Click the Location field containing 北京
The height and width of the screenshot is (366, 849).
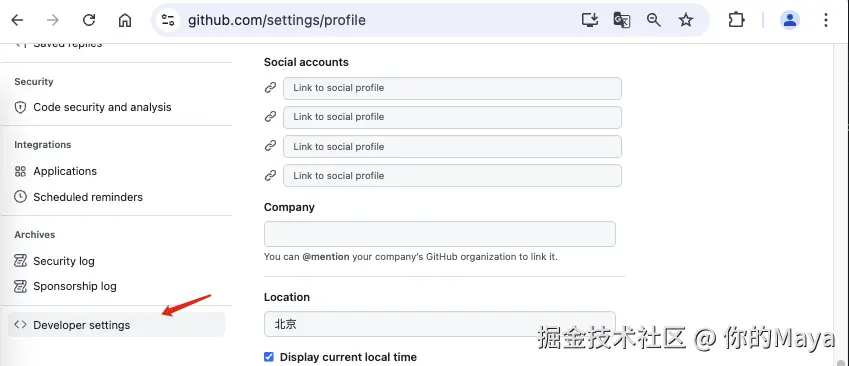click(440, 324)
